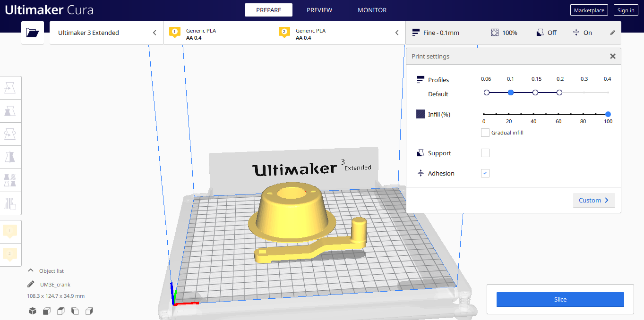Switch to right side view icon

click(x=89, y=311)
